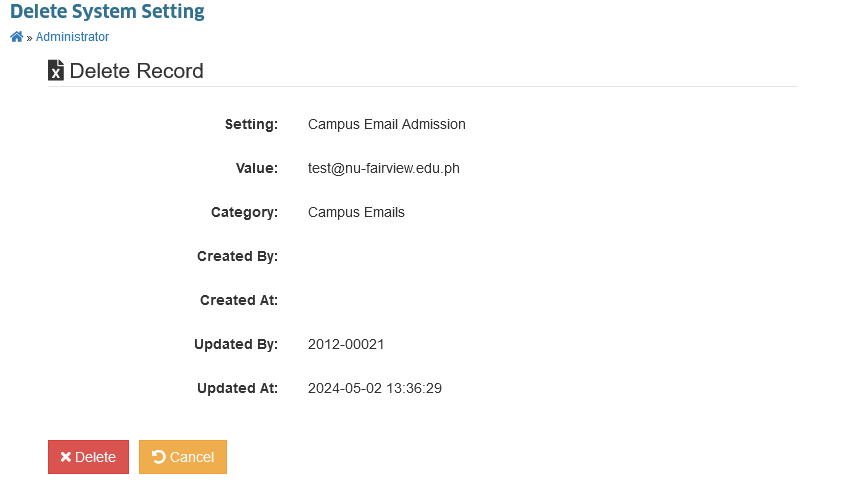Image resolution: width=846 pixels, height=482 pixels.
Task: Click the Campus Emails category value
Action: (356, 212)
